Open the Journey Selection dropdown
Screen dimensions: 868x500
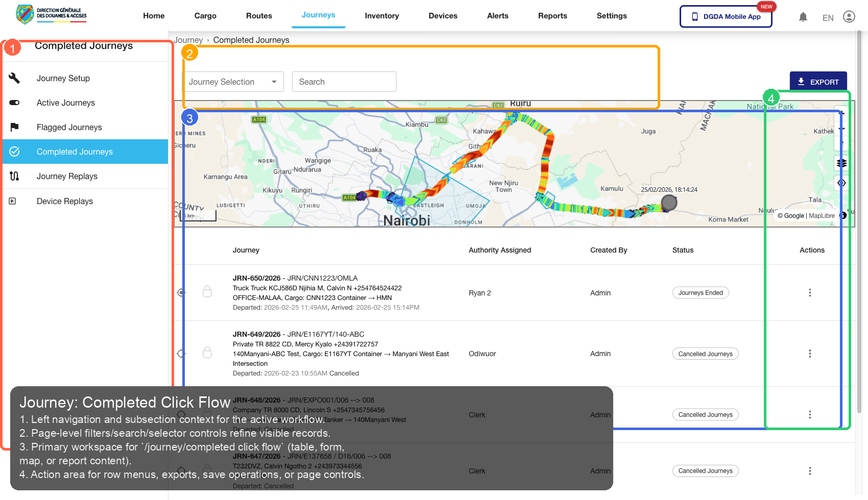[233, 82]
